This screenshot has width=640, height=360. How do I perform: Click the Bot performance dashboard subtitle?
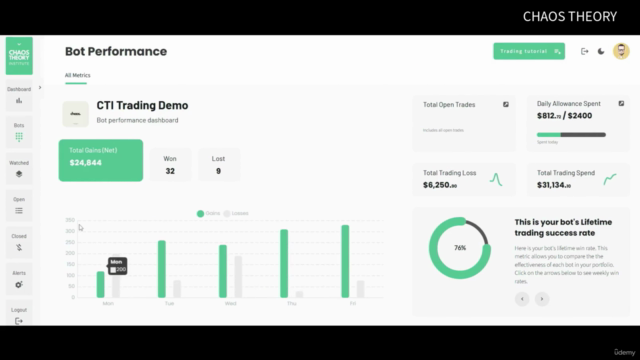[138, 120]
